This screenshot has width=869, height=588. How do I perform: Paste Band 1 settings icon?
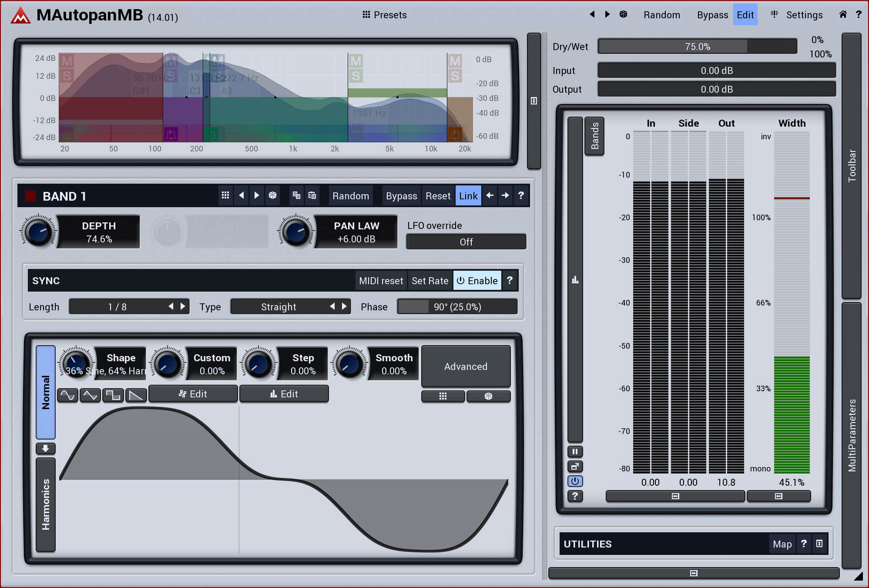(312, 195)
